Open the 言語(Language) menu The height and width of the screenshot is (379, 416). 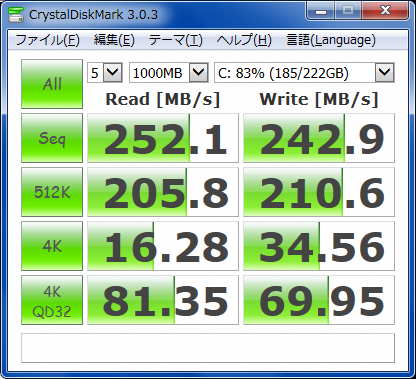pos(331,40)
